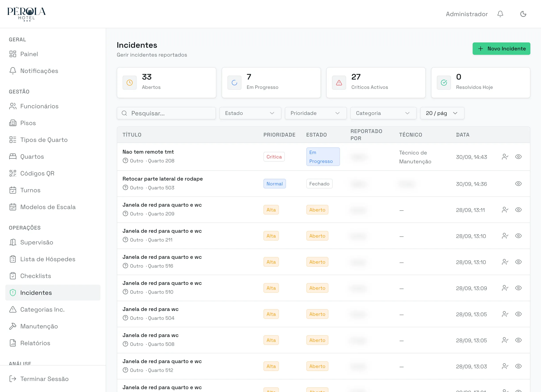The width and height of the screenshot is (541, 392).
Task: Navigate to Quartos
Action: click(x=53, y=157)
